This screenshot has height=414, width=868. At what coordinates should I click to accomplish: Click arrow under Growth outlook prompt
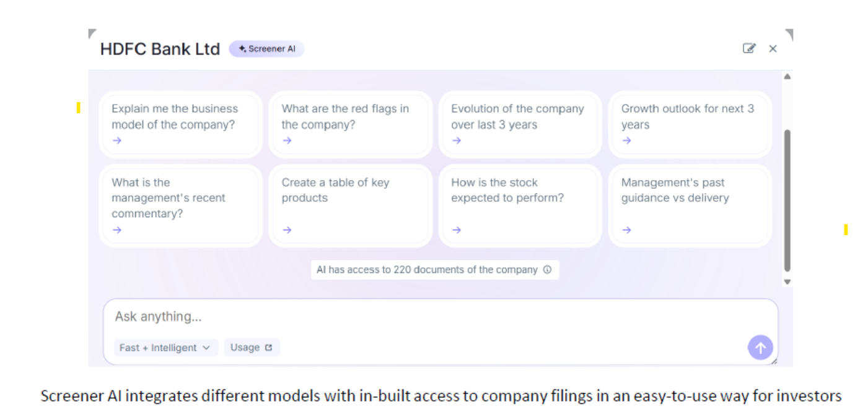(x=626, y=140)
